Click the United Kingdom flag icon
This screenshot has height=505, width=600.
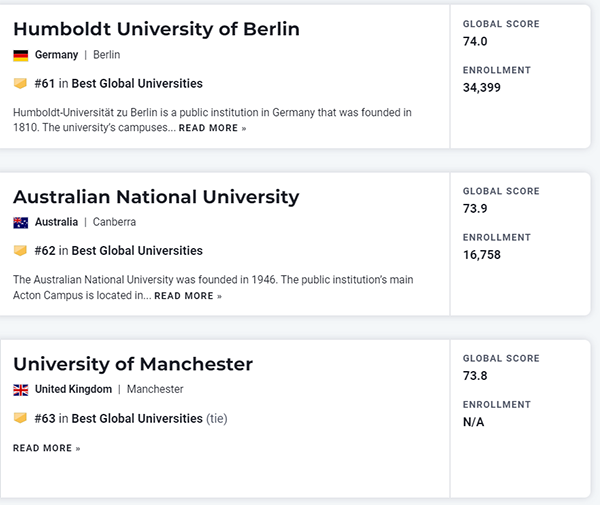coord(20,389)
